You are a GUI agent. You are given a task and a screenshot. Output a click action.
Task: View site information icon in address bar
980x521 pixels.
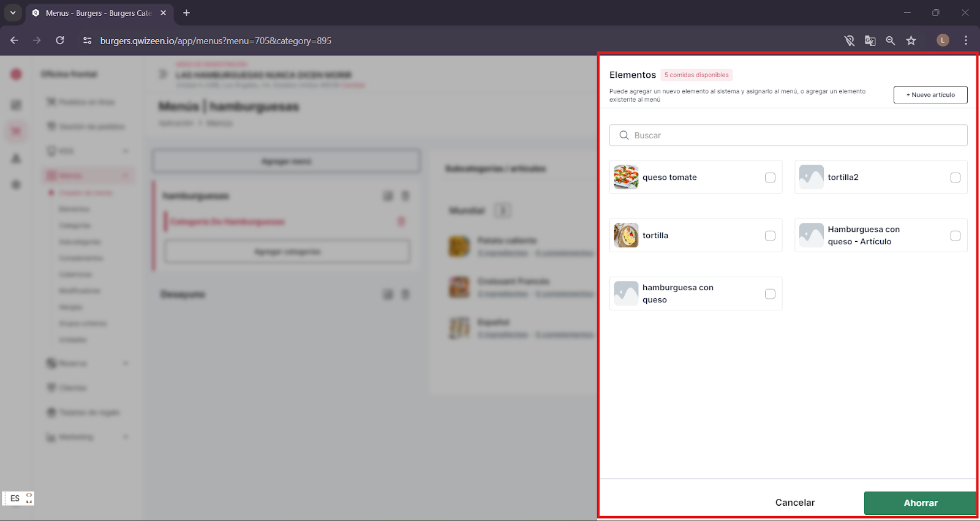tap(87, 40)
